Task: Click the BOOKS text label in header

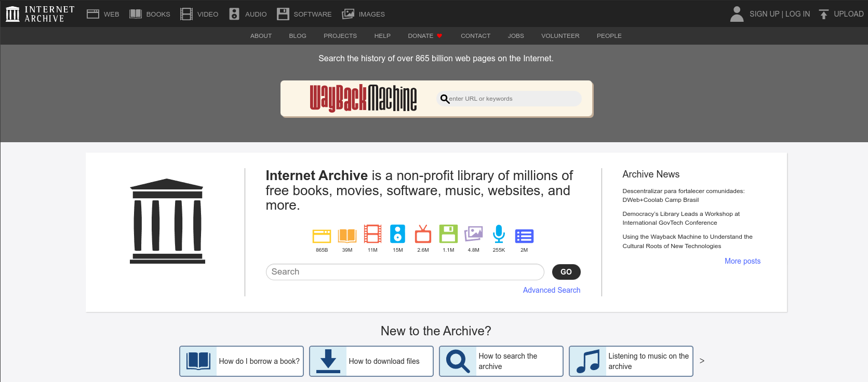Action: click(158, 15)
